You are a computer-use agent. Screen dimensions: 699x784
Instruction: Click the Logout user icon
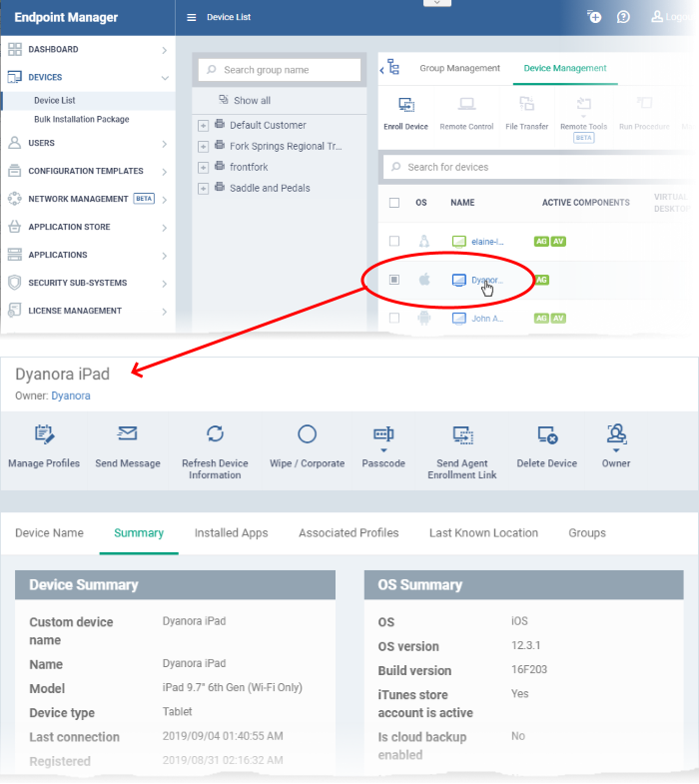point(656,17)
